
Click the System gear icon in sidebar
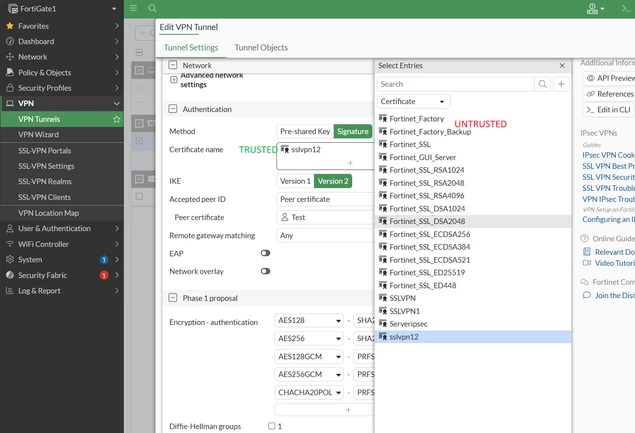click(x=10, y=259)
